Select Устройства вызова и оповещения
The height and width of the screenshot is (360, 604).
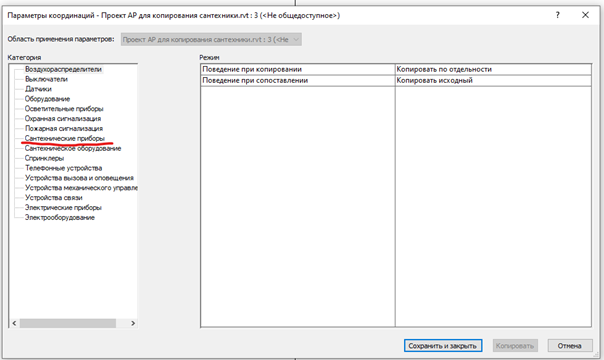(79, 178)
